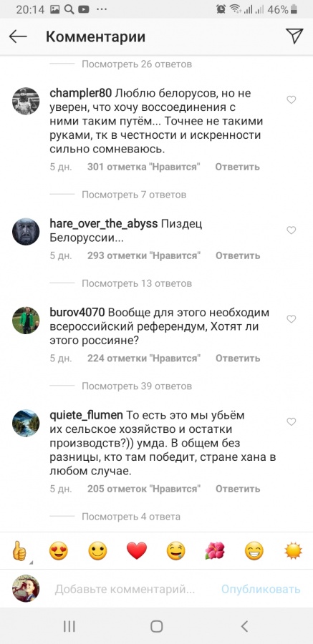Expand Посмотреть 4 ответа replies

pos(131,516)
